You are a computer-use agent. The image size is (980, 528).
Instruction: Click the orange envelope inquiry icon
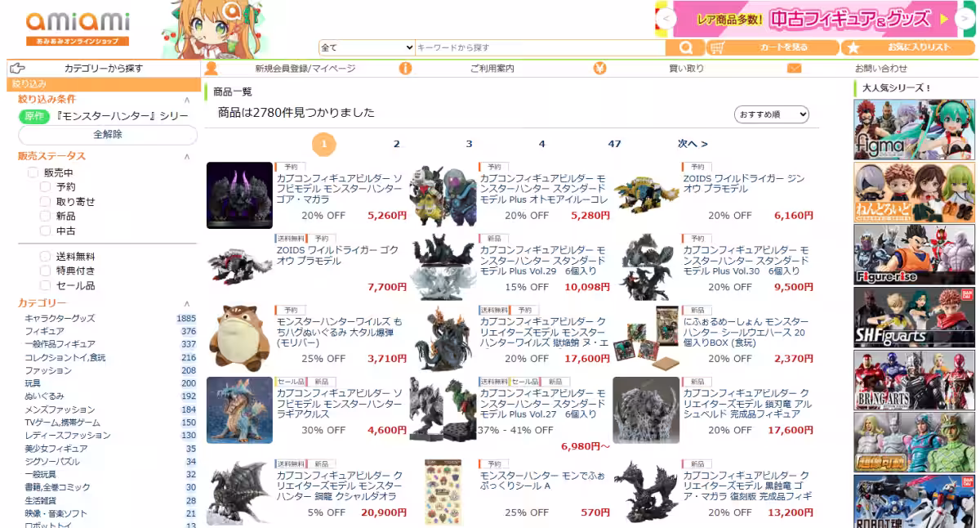[794, 69]
